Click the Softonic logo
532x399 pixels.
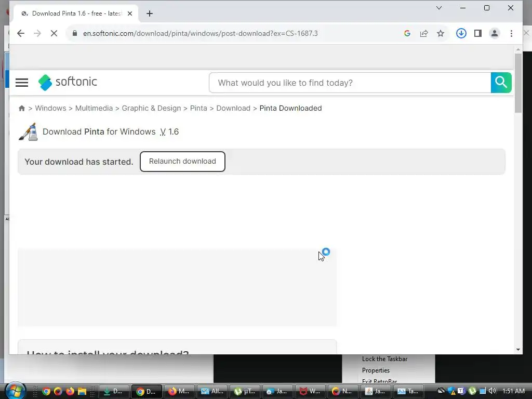[x=68, y=82]
